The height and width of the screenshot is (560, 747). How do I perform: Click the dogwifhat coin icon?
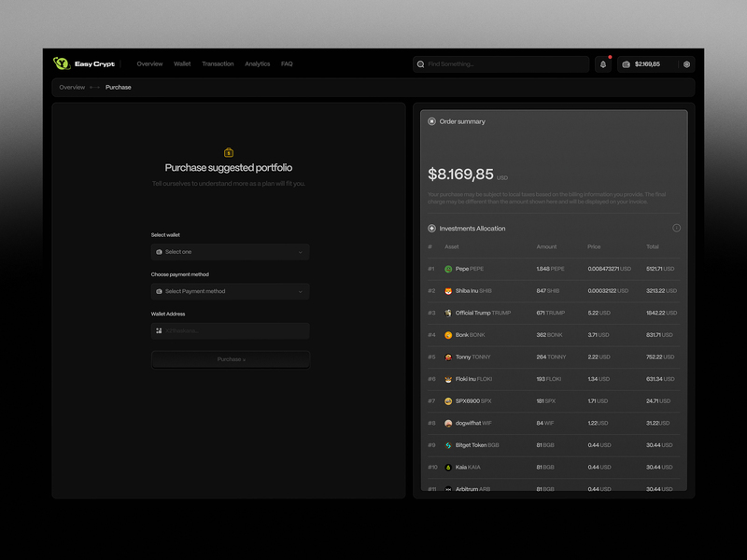[448, 423]
